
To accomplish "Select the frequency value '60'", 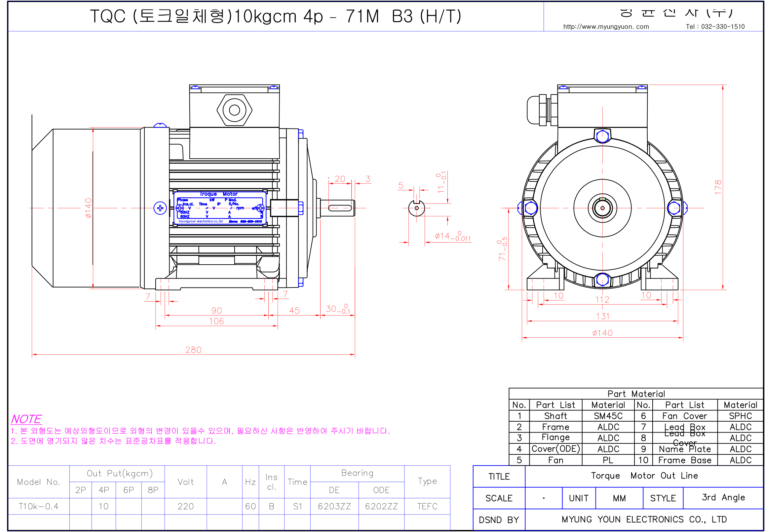I will 250,506.
